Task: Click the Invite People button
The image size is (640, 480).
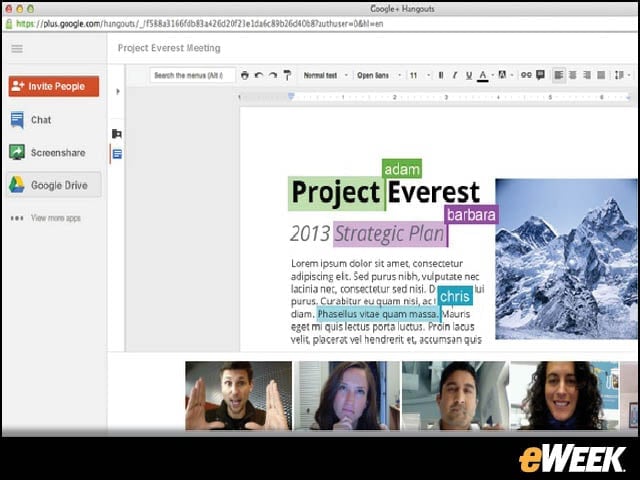Action: point(54,86)
